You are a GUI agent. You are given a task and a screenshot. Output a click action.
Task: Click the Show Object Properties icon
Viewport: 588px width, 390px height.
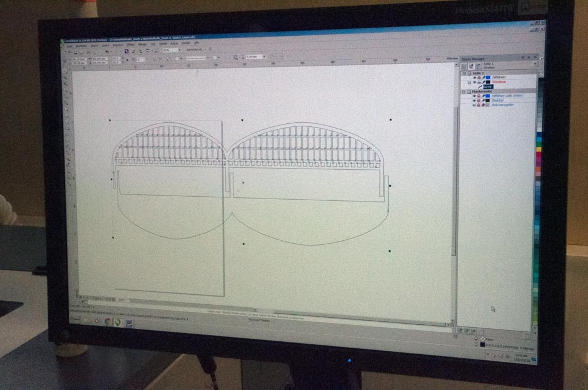point(464,66)
